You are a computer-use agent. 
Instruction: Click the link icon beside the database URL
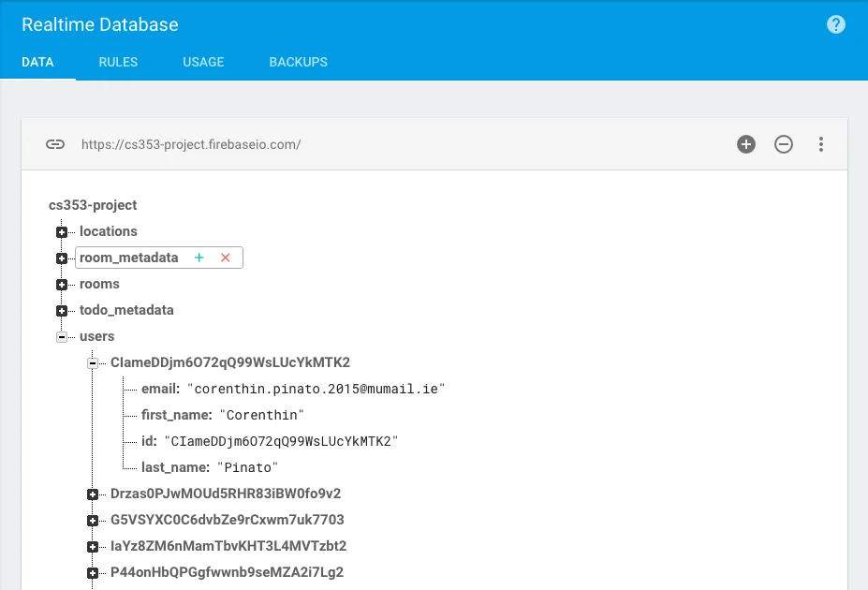pos(55,144)
